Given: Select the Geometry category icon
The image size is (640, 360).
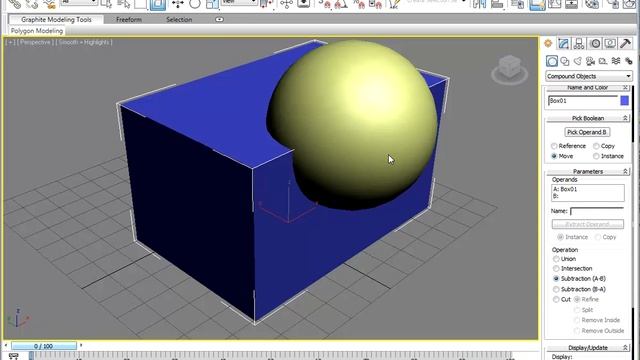Looking at the screenshot, I should click(x=552, y=61).
